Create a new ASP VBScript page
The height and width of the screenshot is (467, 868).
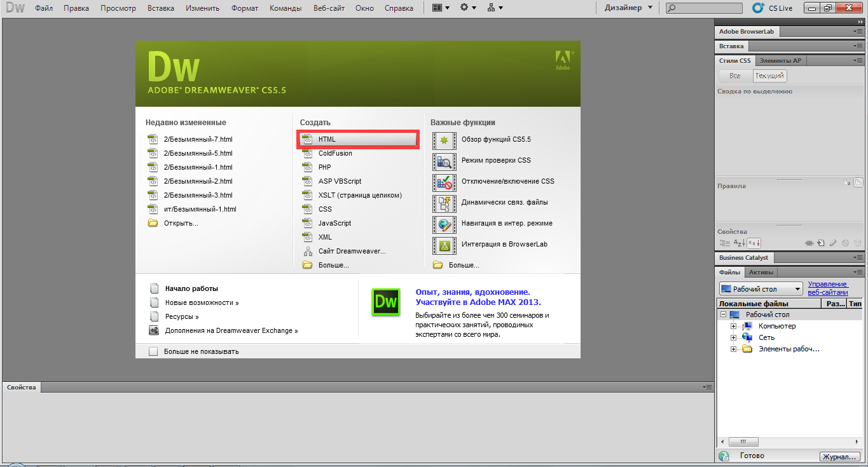331,181
